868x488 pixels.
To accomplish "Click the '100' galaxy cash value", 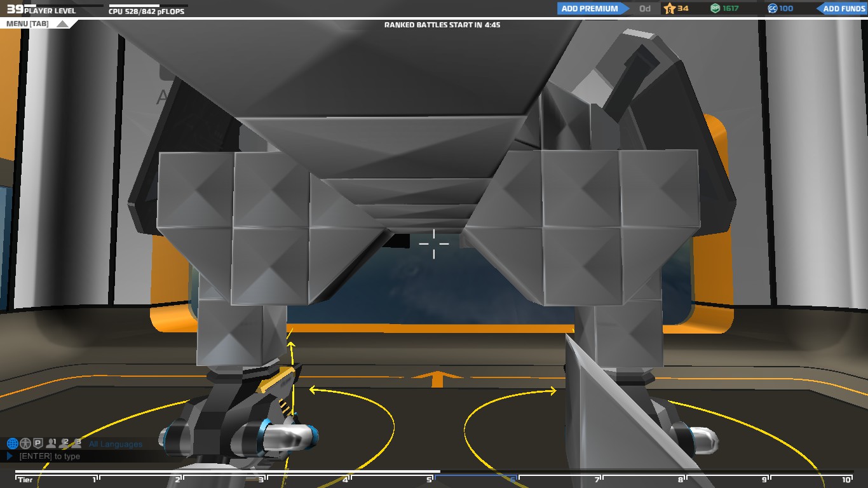I will (x=786, y=9).
